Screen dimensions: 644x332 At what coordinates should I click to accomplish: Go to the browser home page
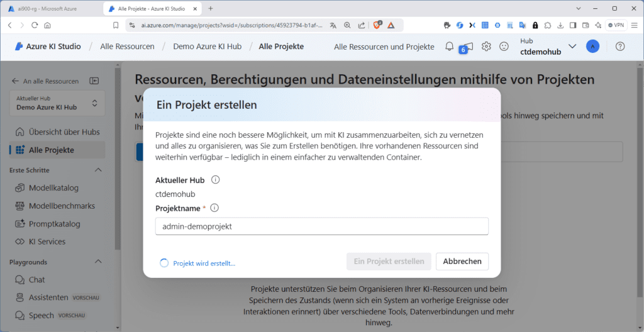point(47,25)
